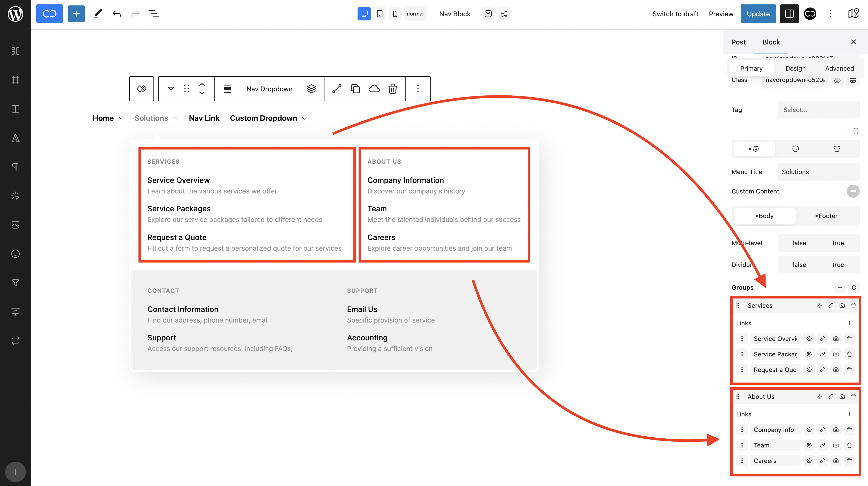Click Switch to draft
Image resolution: width=868 pixels, height=486 pixels.
[675, 14]
